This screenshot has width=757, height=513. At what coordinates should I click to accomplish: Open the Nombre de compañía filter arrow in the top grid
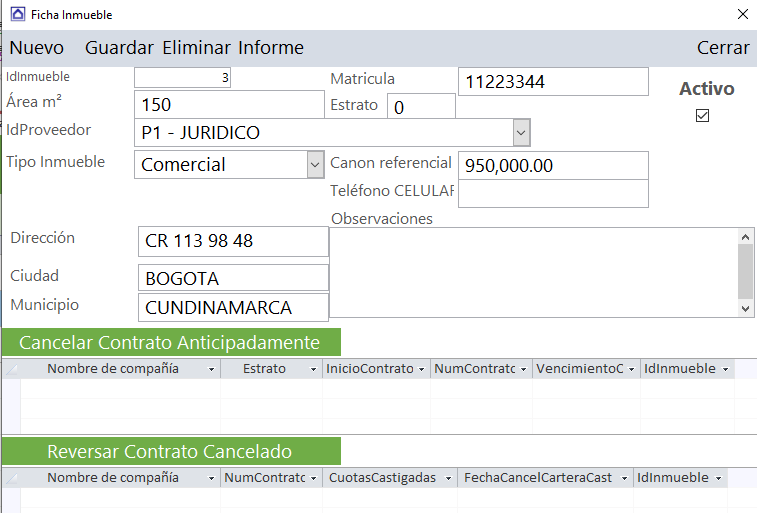pos(211,369)
